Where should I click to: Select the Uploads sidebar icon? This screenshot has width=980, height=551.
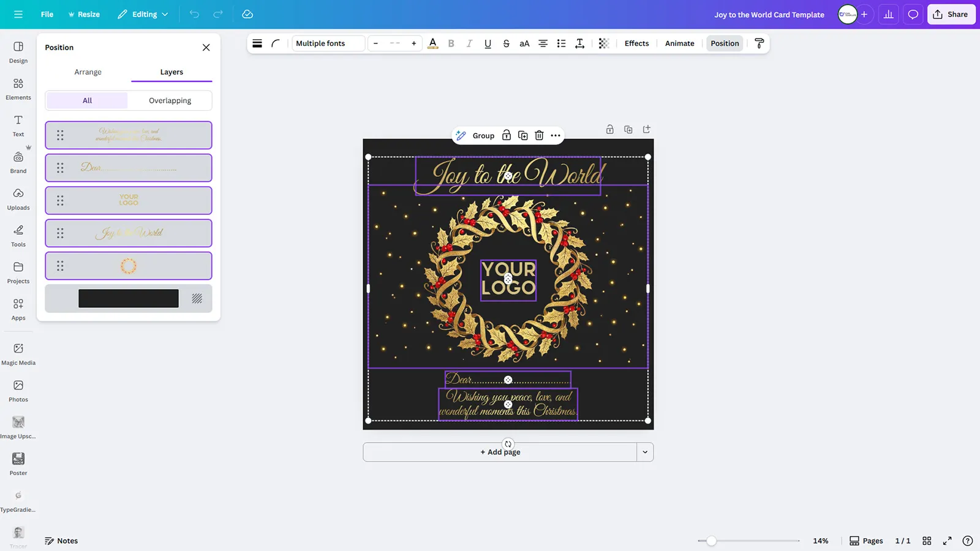[18, 200]
